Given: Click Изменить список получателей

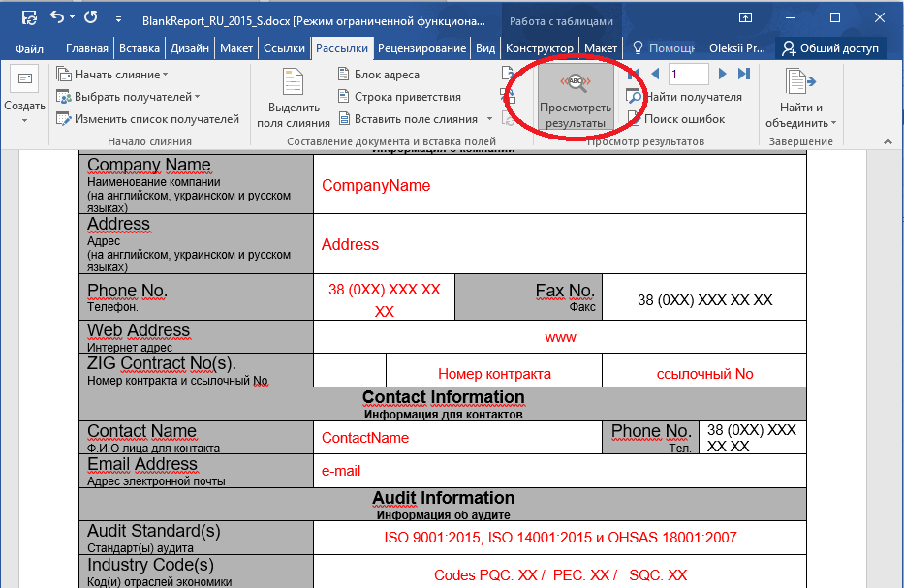Looking at the screenshot, I should [147, 119].
